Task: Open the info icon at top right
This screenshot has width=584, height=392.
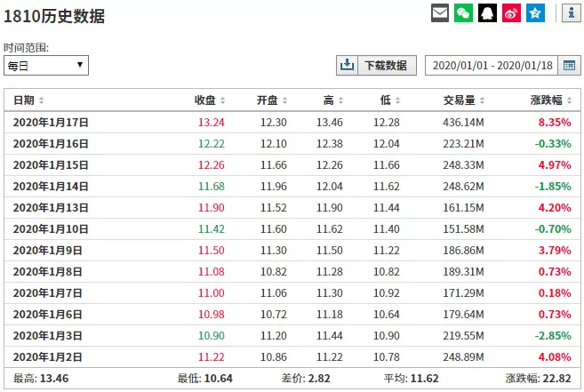Action: [x=570, y=13]
